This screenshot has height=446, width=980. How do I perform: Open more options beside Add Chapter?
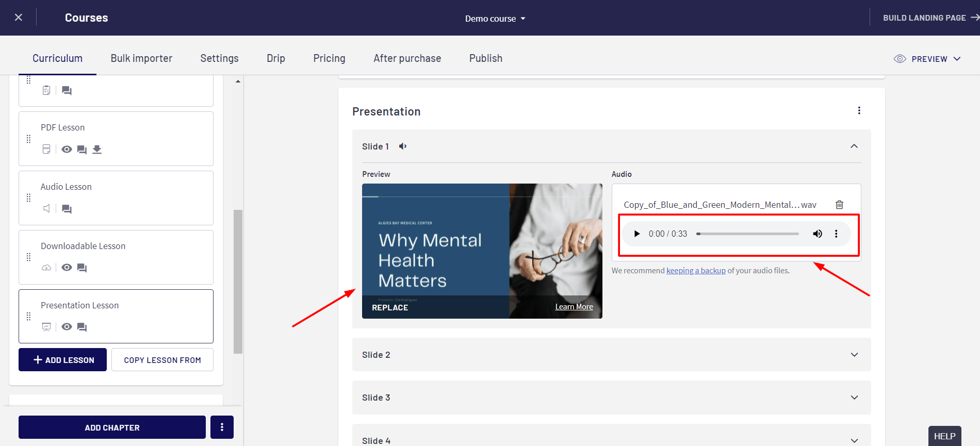[x=222, y=427]
